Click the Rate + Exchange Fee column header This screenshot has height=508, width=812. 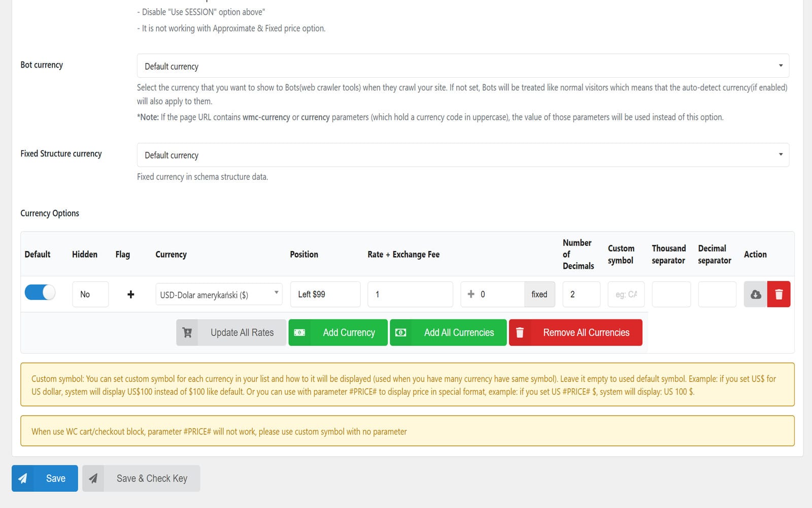pos(403,255)
